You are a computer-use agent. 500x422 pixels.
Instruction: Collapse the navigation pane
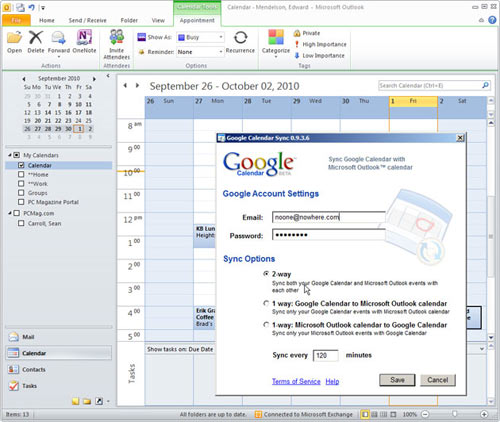[108, 76]
